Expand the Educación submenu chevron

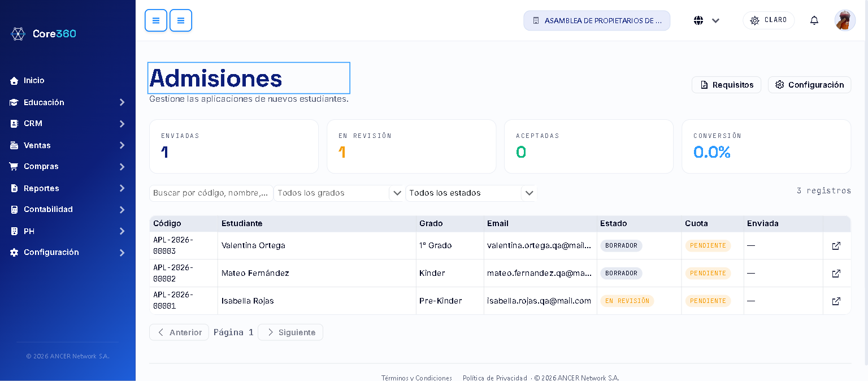122,102
